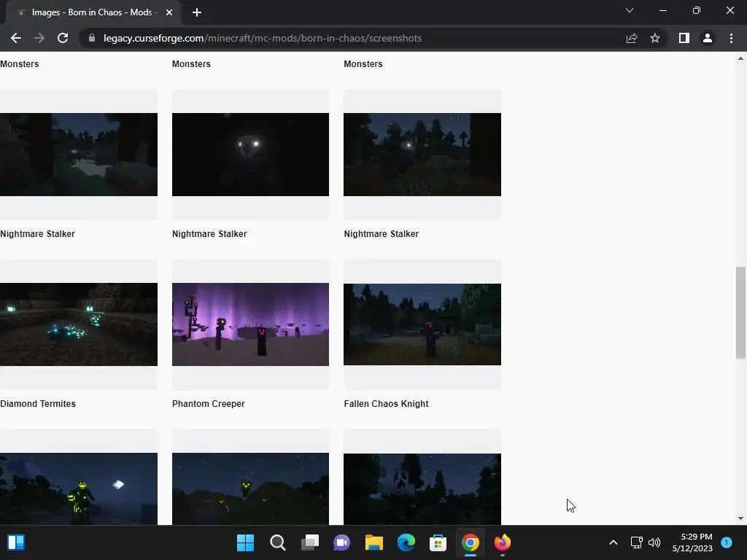This screenshot has height=560, width=747.
Task: Open the volume control tray icon
Action: [x=654, y=542]
